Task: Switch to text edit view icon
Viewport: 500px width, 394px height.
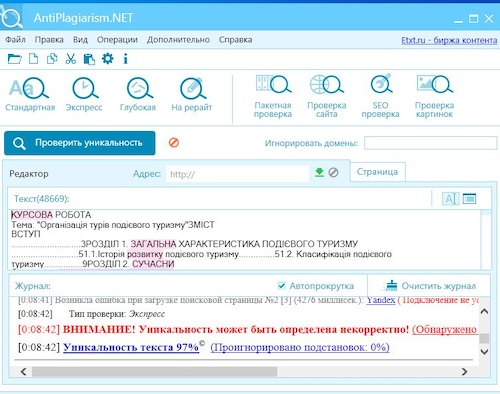Action: (450, 199)
